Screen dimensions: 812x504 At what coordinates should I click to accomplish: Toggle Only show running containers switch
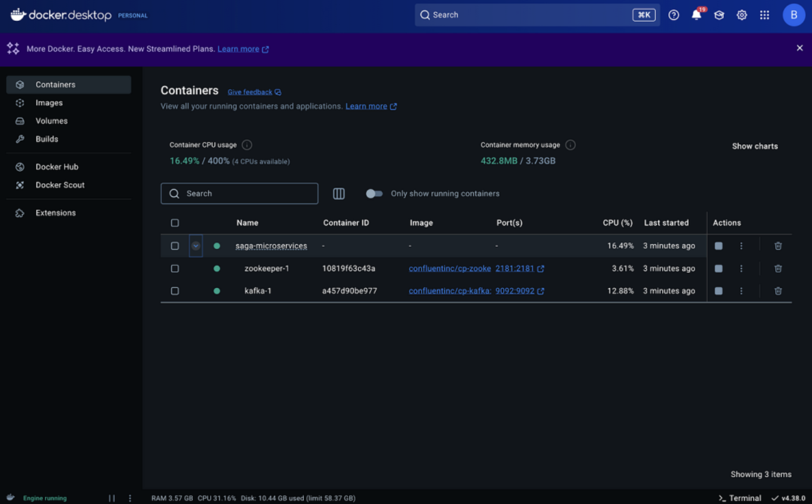[x=374, y=193]
